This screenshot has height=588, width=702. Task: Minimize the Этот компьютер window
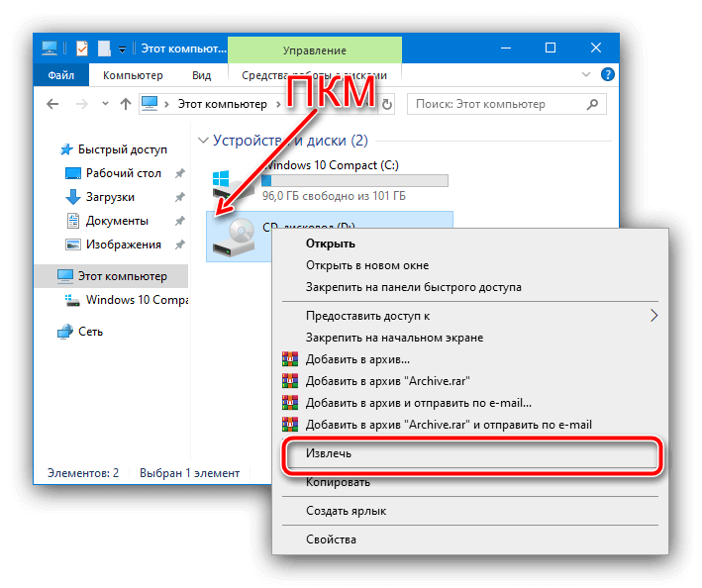pyautogui.click(x=506, y=48)
